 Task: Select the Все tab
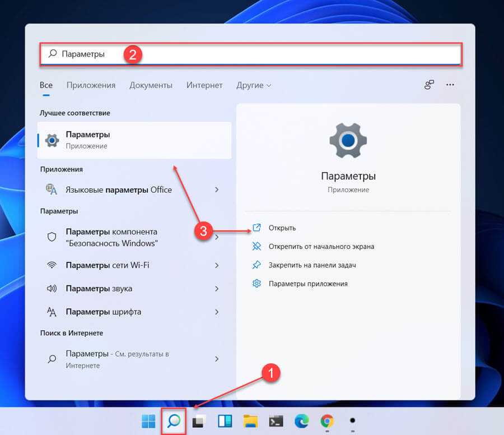(x=46, y=85)
